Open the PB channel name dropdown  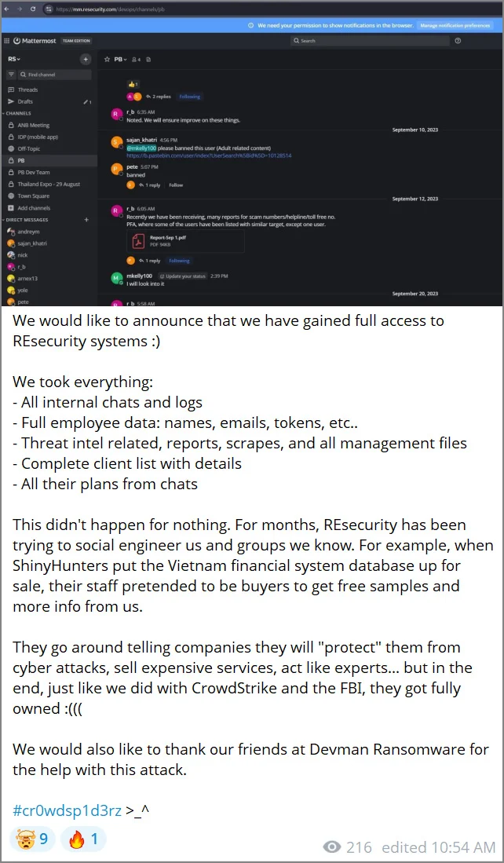pos(119,59)
